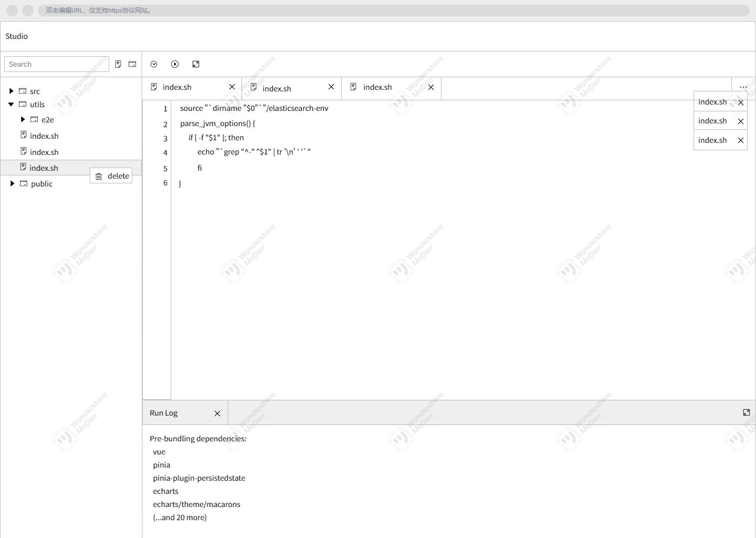This screenshot has width=756, height=538.
Task: Click the run (play) icon in the toolbar
Action: [175, 64]
